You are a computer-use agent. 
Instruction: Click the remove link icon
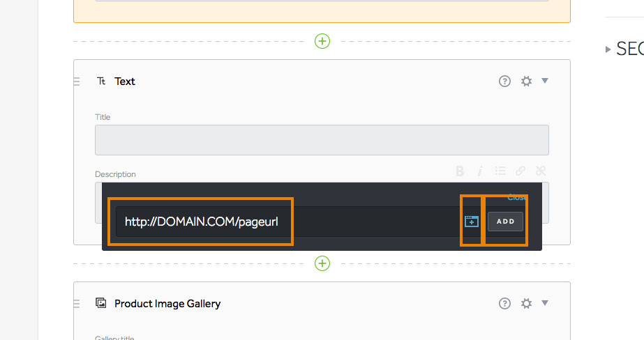[x=541, y=171]
